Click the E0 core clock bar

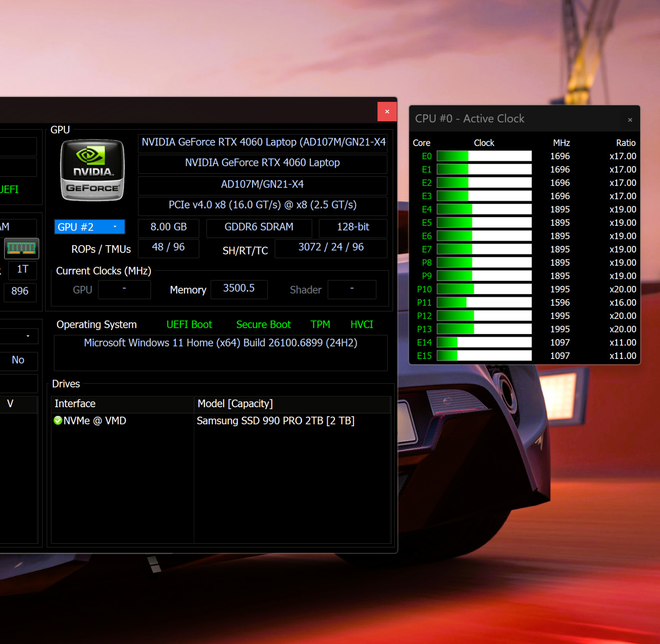[484, 156]
